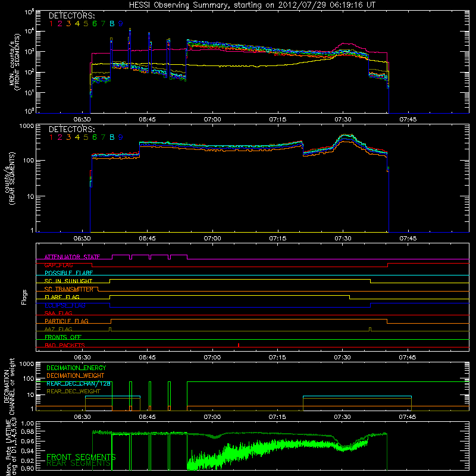Click the red BAD_PACKETS tick marker
This screenshot has height=476, width=476.
(239, 345)
